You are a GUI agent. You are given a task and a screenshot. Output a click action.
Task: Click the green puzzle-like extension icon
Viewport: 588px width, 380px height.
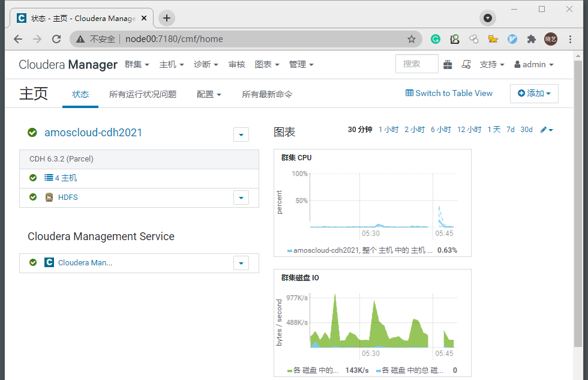tap(455, 39)
